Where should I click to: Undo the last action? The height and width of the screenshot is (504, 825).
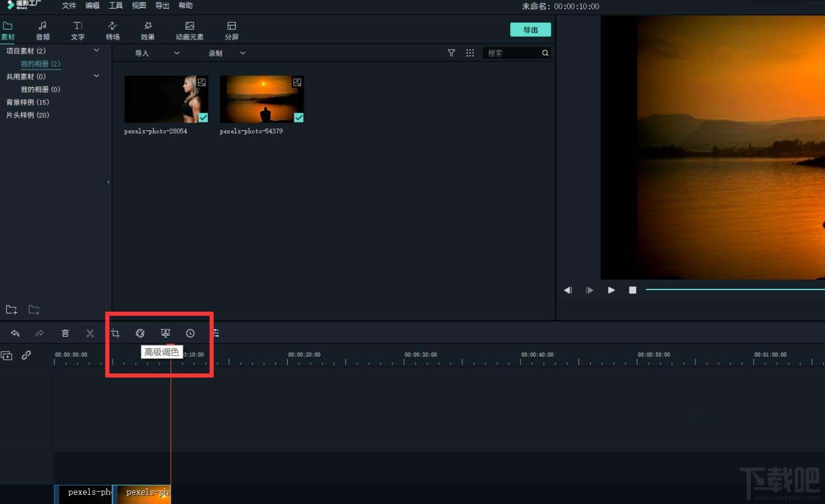(15, 333)
